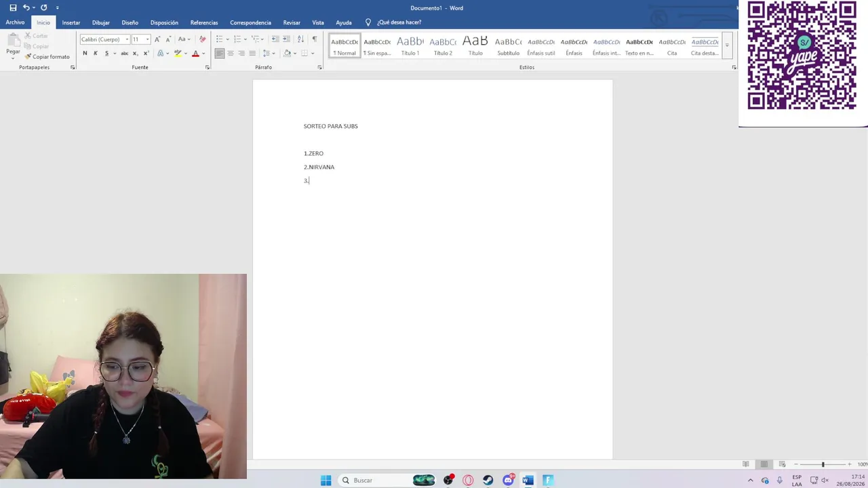The width and height of the screenshot is (868, 488).
Task: Apply subscript formatting
Action: (x=135, y=54)
